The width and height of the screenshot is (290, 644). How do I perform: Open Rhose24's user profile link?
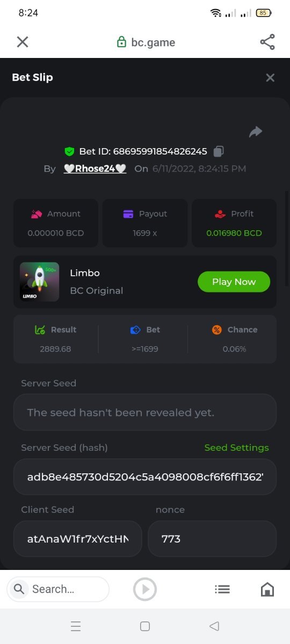[95, 169]
